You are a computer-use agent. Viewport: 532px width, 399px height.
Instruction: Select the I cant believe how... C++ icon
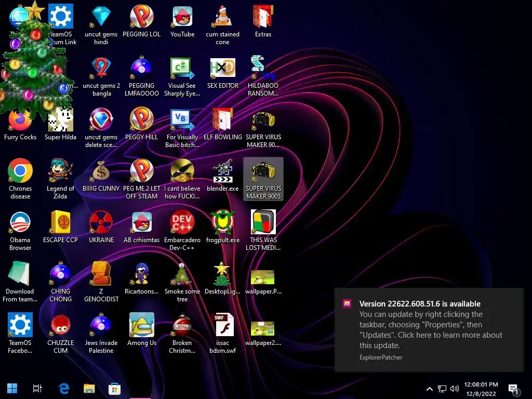[x=182, y=170]
